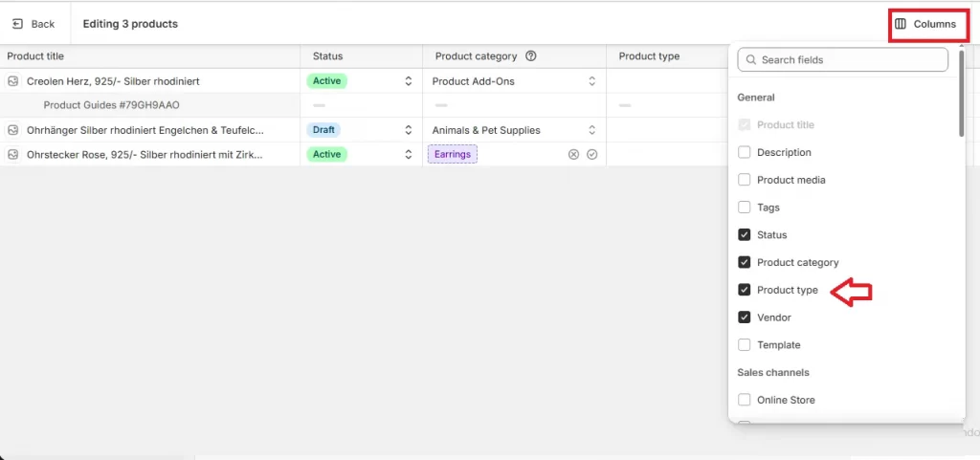Click the Editing 3 products heading
Image resolution: width=980 pixels, height=460 pixels.
[130, 24]
